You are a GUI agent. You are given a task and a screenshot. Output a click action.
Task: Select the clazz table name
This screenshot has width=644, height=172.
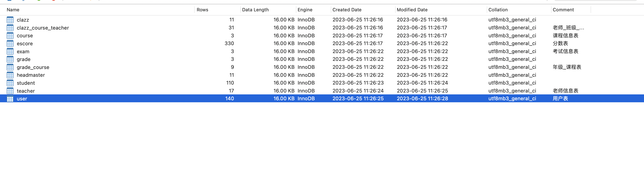pos(23,20)
